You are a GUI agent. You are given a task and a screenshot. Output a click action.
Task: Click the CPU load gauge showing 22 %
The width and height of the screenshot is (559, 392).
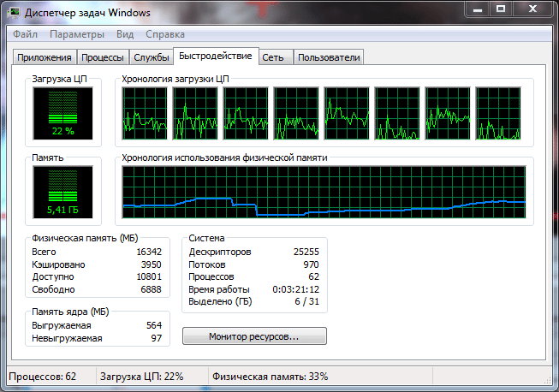tap(63, 114)
